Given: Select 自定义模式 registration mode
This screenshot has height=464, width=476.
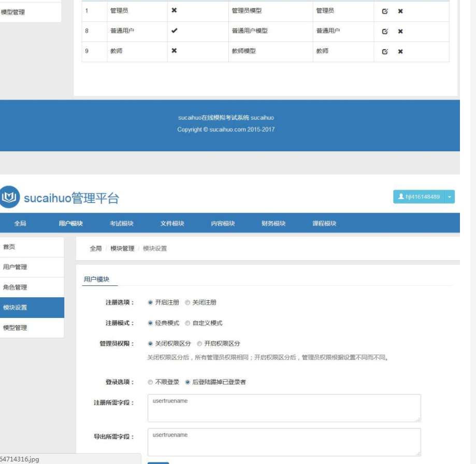Looking at the screenshot, I should [x=188, y=323].
